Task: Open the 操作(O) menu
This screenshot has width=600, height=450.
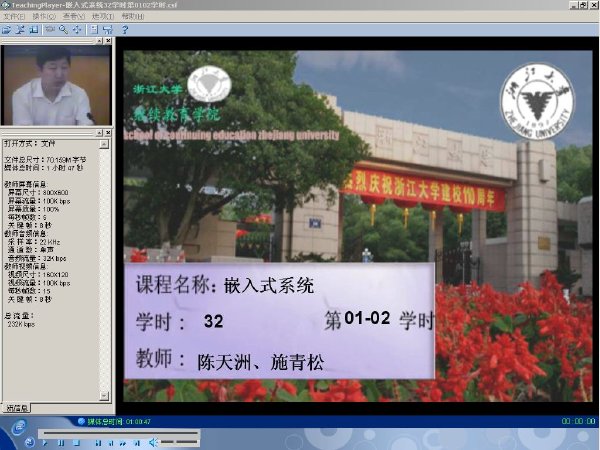Action: [x=44, y=16]
